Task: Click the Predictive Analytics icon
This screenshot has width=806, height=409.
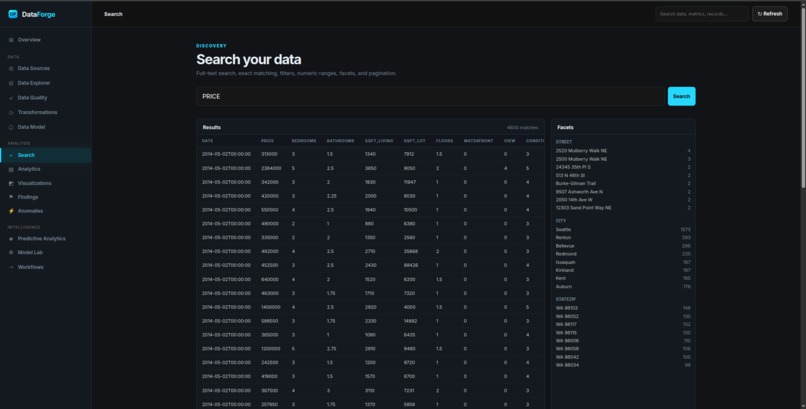Action: [x=11, y=239]
